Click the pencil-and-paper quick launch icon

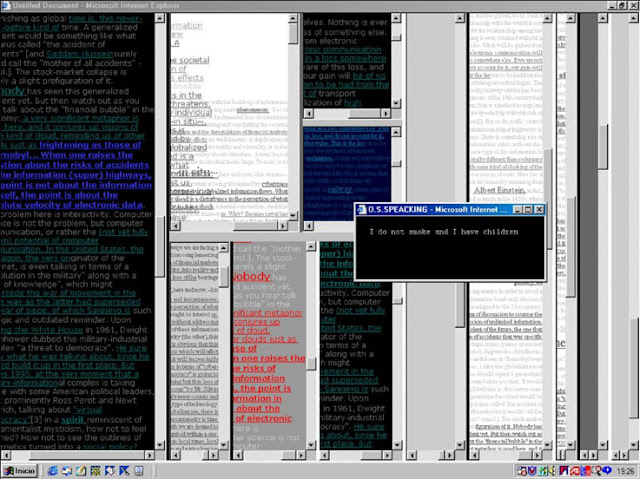pyautogui.click(x=81, y=471)
